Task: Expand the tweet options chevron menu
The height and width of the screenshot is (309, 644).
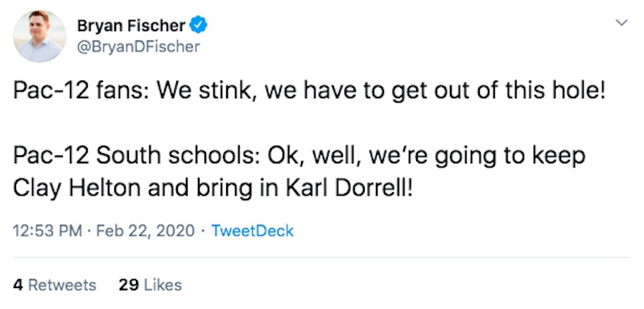Action: (622, 23)
